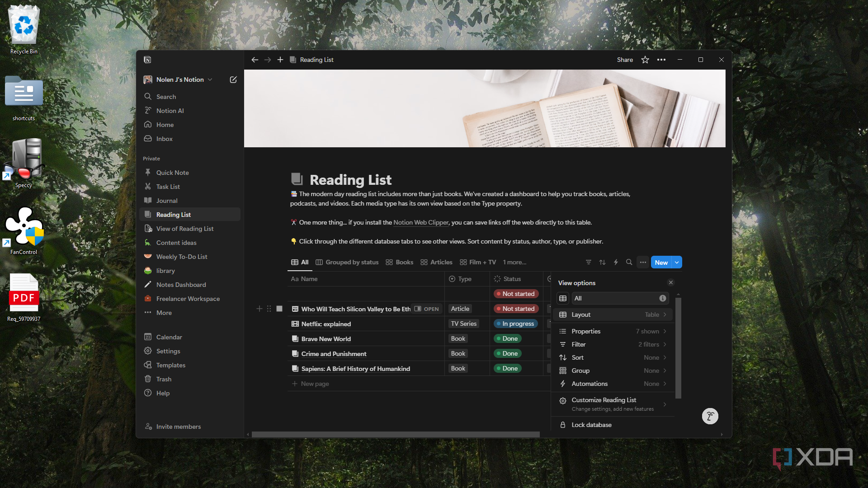Open the Task List page
The image size is (868, 488).
pos(190,187)
